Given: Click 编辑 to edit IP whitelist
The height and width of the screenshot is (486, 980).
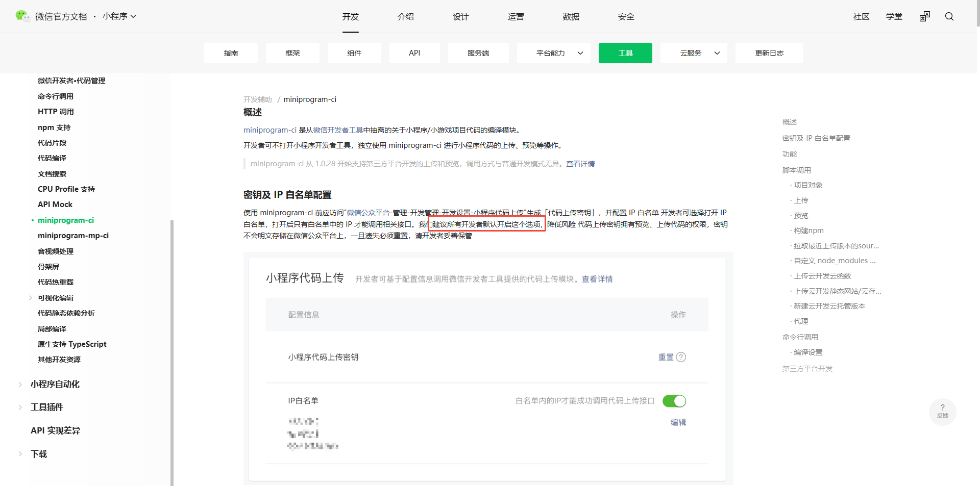Looking at the screenshot, I should pyautogui.click(x=678, y=422).
